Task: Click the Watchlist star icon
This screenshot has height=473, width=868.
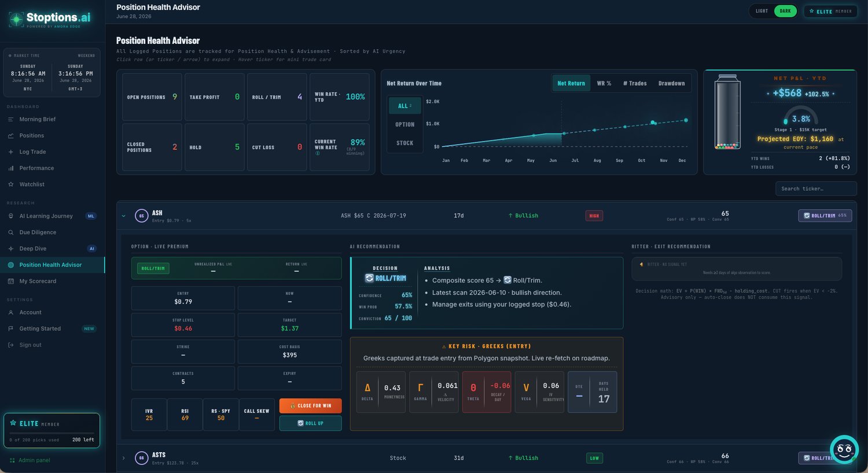Action: (x=11, y=184)
